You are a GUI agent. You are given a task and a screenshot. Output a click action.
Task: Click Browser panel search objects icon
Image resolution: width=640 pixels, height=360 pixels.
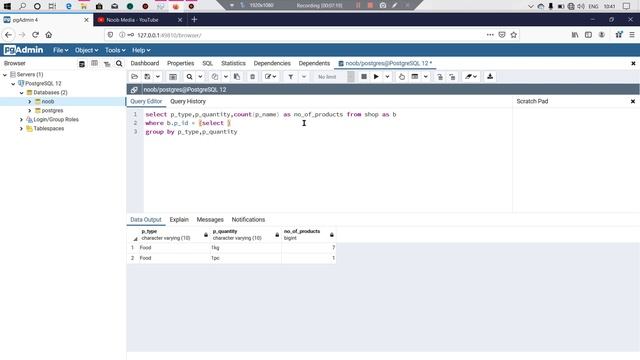[x=119, y=64]
